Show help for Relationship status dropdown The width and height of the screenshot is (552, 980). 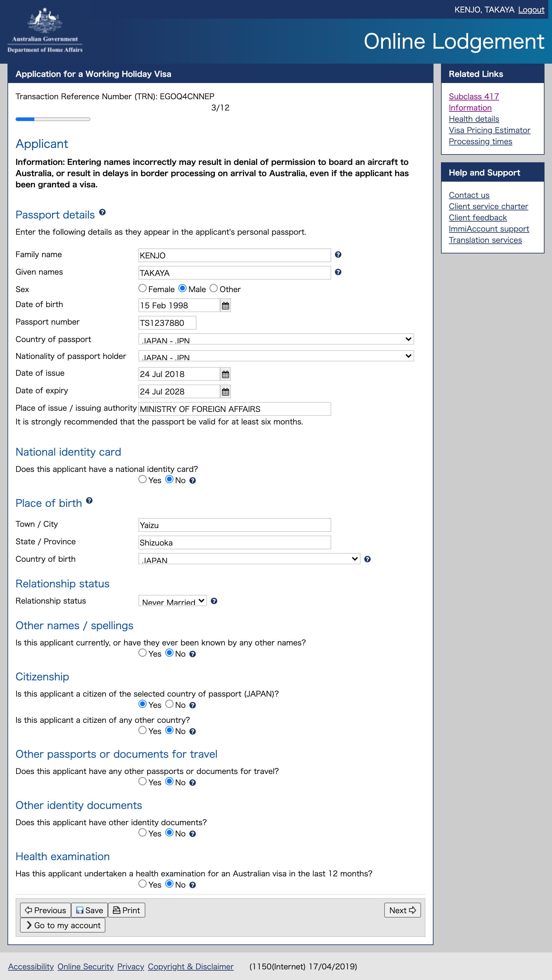pyautogui.click(x=214, y=601)
